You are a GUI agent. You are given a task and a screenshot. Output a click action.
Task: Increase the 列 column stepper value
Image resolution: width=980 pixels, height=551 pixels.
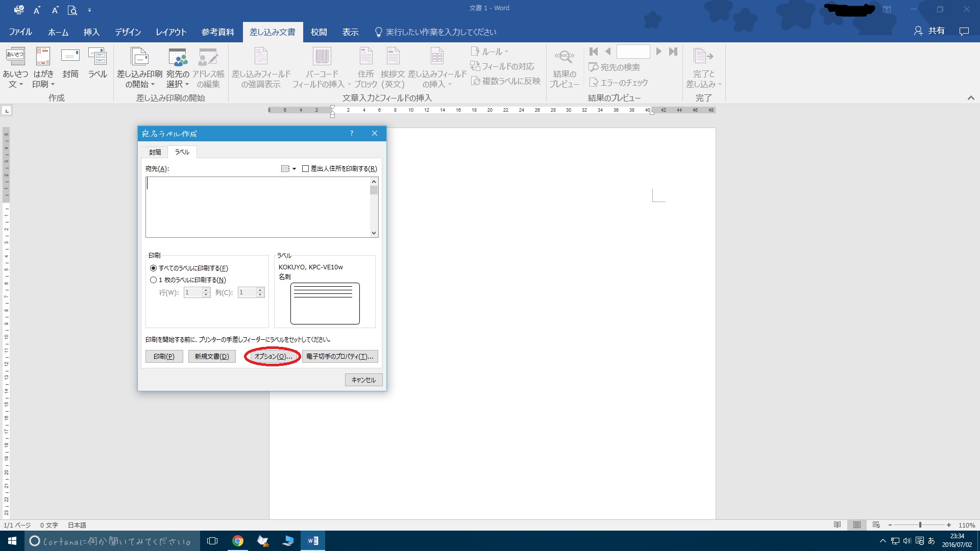pyautogui.click(x=260, y=290)
